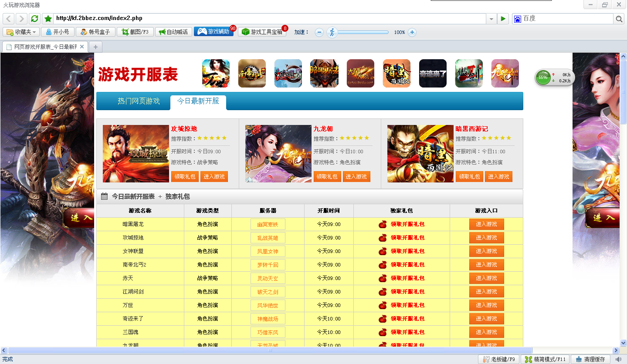This screenshot has height=364, width=627.
Task: Click the 攻城掠地 featured game thumbnail
Action: click(x=136, y=153)
